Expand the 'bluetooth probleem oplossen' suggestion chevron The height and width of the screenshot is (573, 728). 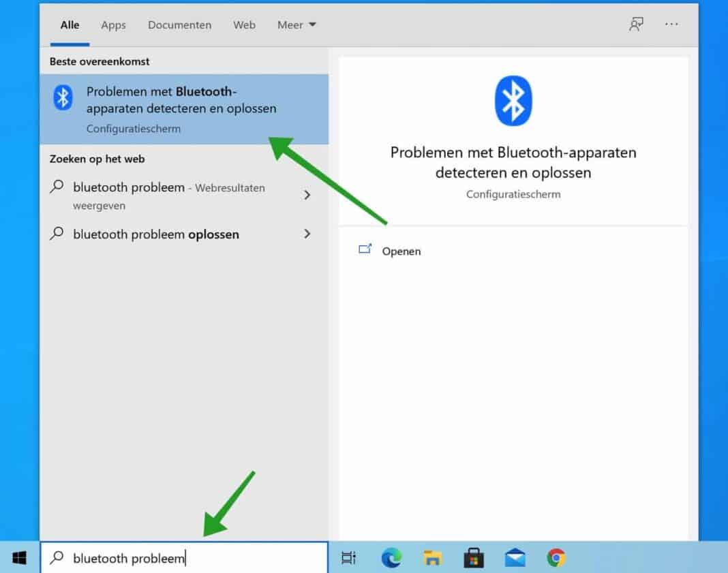click(307, 234)
